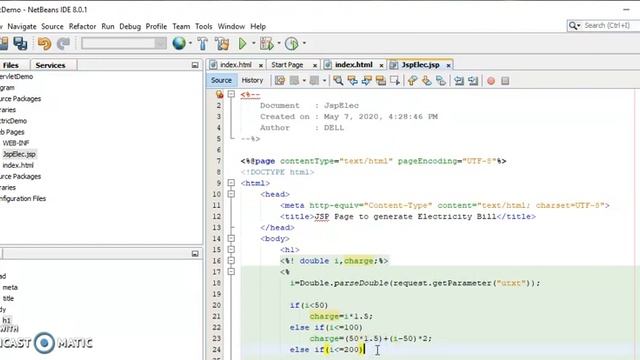The height and width of the screenshot is (360, 640).
Task: Collapse the body fold at line 14
Action: click(x=231, y=238)
